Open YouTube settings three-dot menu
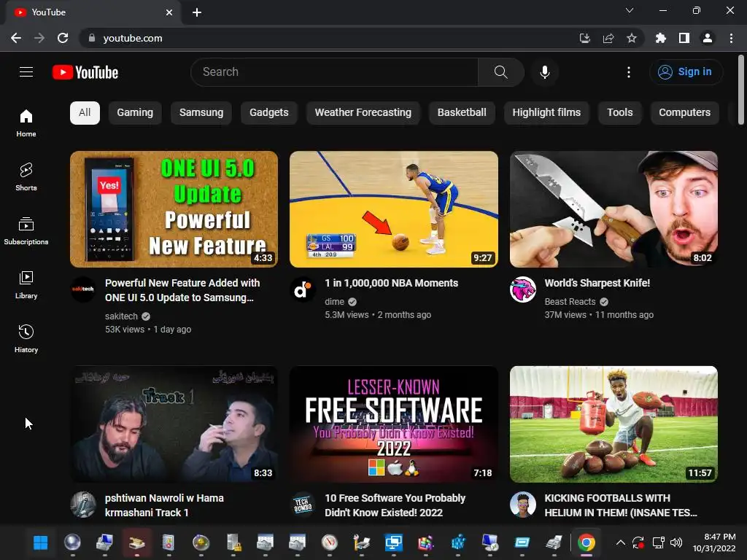This screenshot has width=747, height=560. point(628,72)
